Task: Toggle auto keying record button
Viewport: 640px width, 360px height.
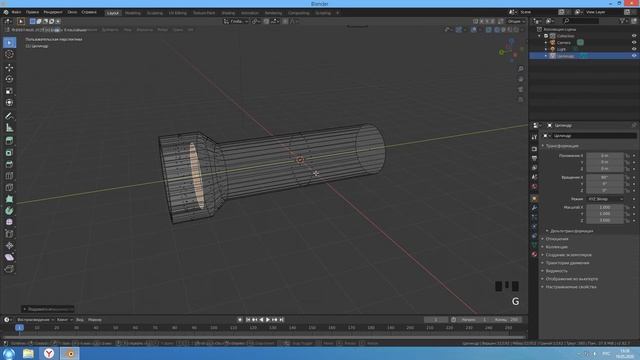Action: click(x=240, y=320)
